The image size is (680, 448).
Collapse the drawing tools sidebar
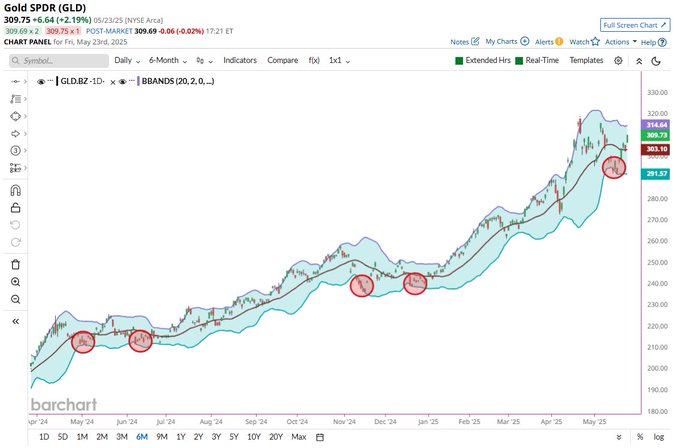pyautogui.click(x=16, y=321)
